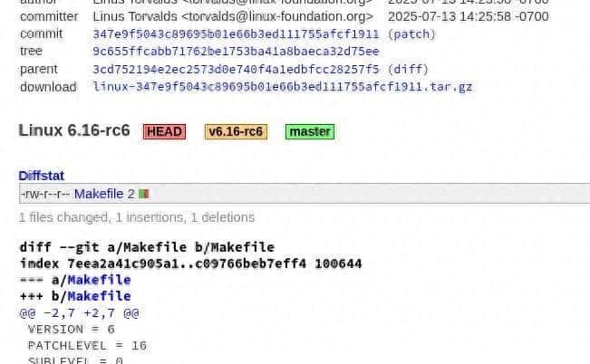This screenshot has width=590, height=364.
Task: Open the parent commit 3cd752194e2e link
Action: [x=236, y=70]
